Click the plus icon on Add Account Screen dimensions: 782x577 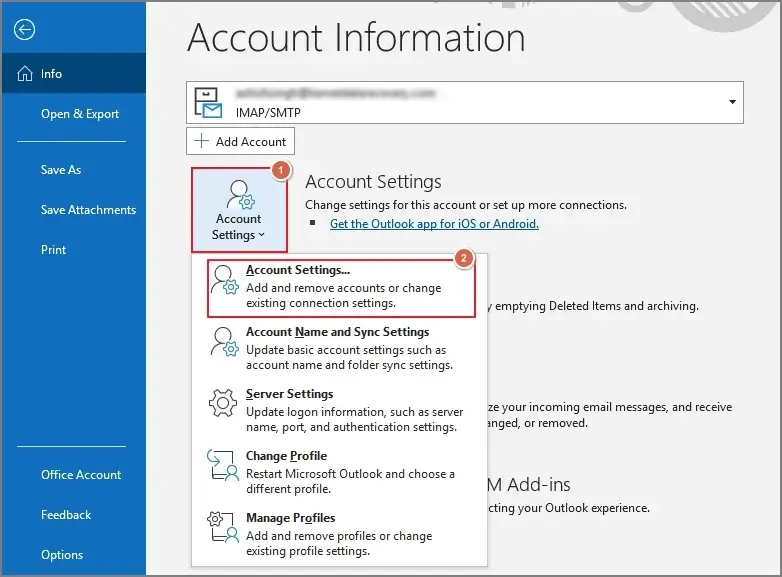click(201, 141)
